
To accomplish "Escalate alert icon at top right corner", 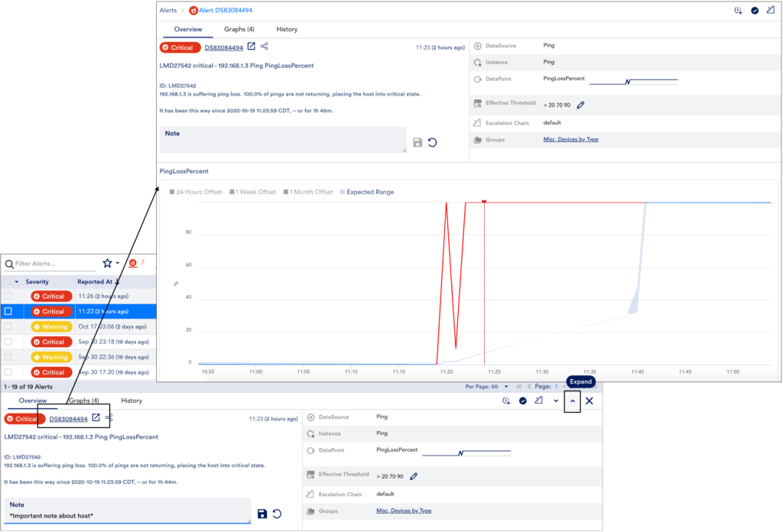I will 771,10.
